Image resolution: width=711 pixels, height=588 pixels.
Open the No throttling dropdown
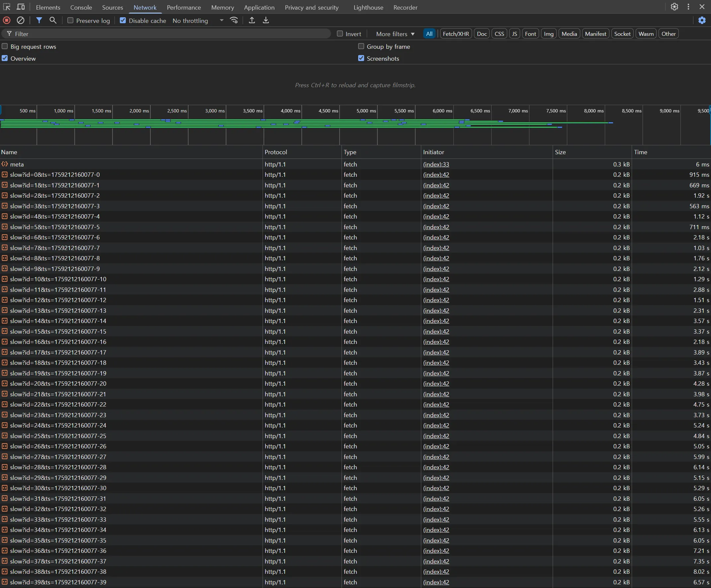pyautogui.click(x=198, y=21)
